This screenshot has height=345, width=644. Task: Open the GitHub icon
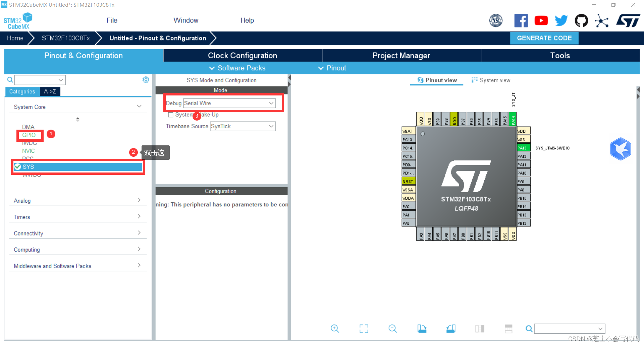(581, 20)
